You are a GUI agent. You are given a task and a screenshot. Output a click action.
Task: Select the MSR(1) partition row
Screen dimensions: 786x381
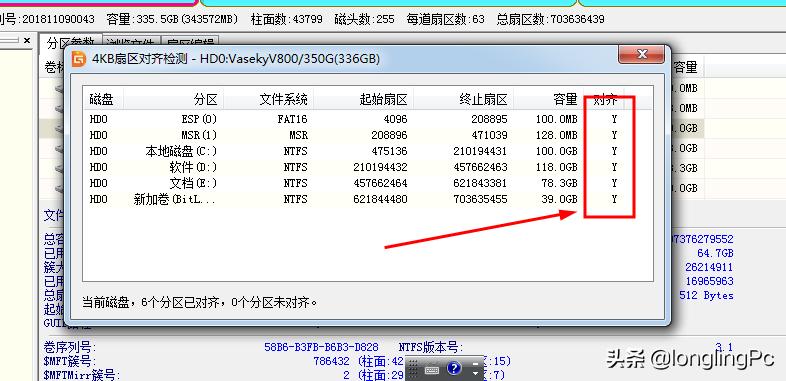tap(368, 135)
